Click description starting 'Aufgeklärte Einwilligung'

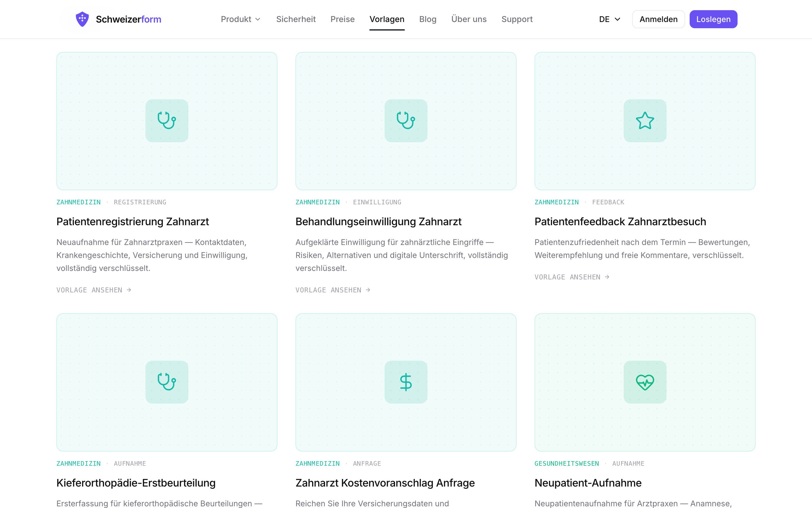[402, 255]
